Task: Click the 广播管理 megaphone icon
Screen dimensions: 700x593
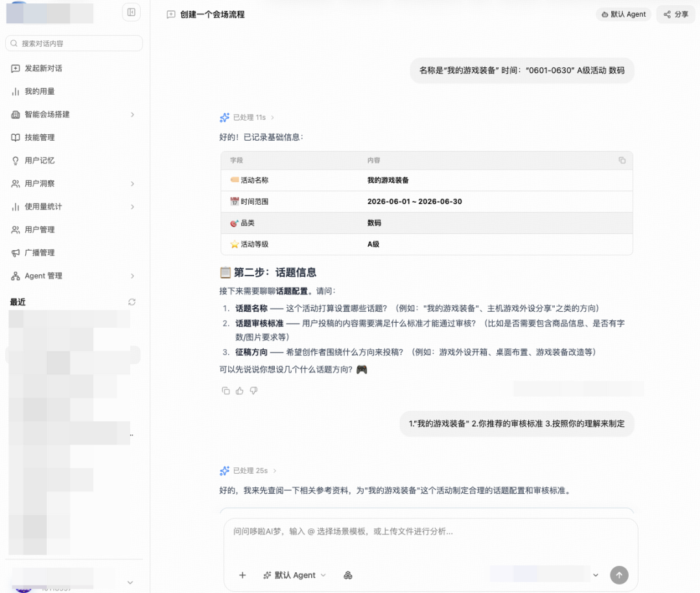Action: pos(15,253)
